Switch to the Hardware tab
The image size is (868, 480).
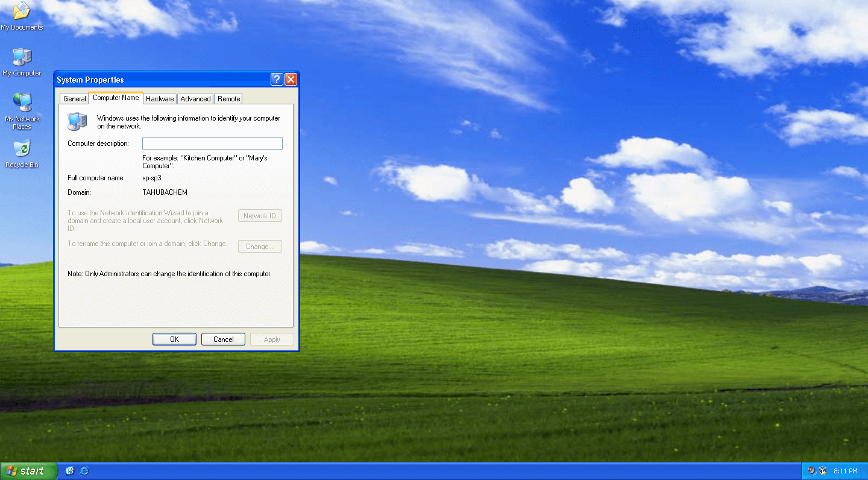[160, 99]
